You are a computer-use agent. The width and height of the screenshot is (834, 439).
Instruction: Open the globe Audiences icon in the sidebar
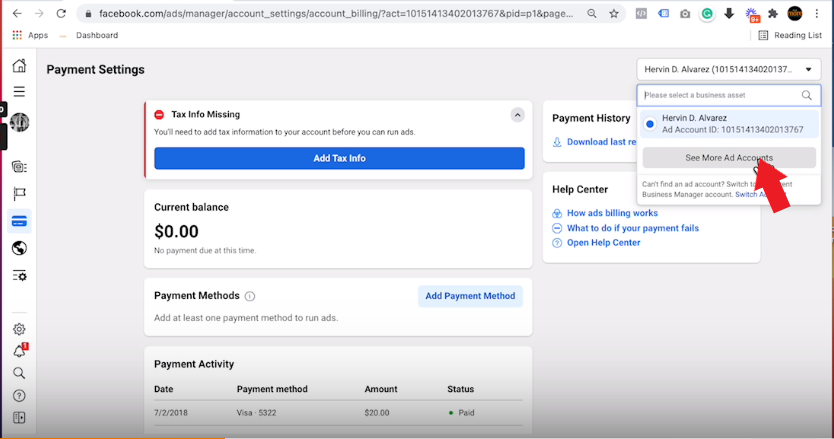point(19,248)
